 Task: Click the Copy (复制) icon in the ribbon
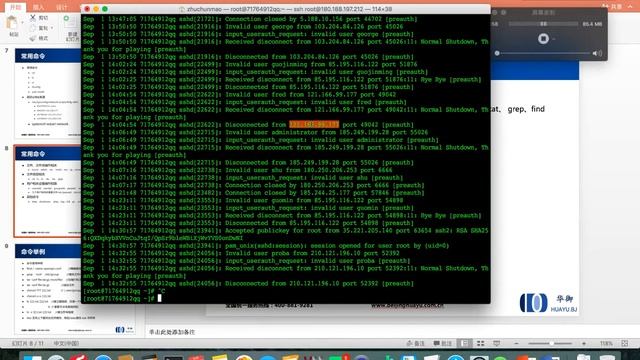(33, 28)
